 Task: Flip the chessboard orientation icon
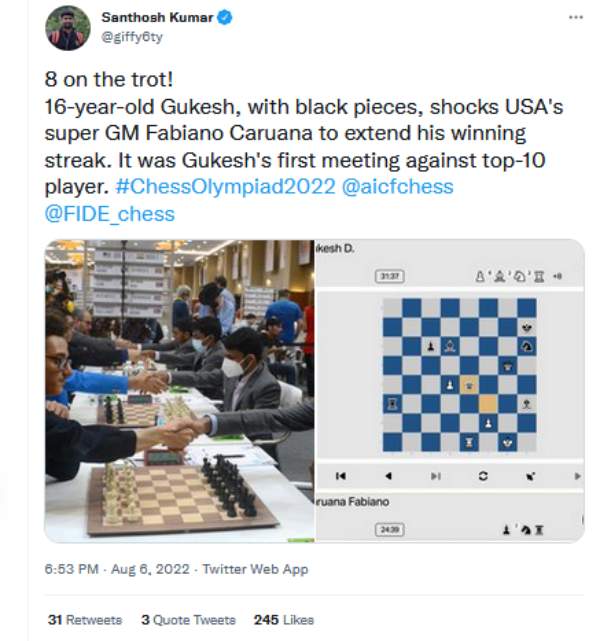click(x=483, y=476)
